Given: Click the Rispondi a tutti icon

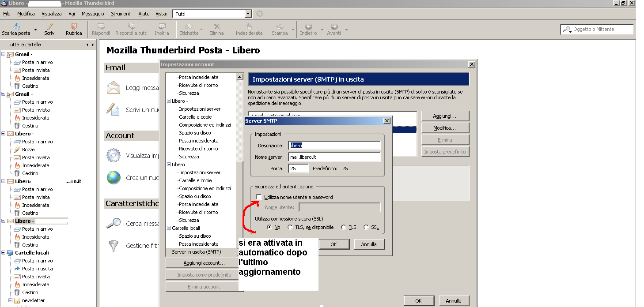Looking at the screenshot, I should coord(131,26).
